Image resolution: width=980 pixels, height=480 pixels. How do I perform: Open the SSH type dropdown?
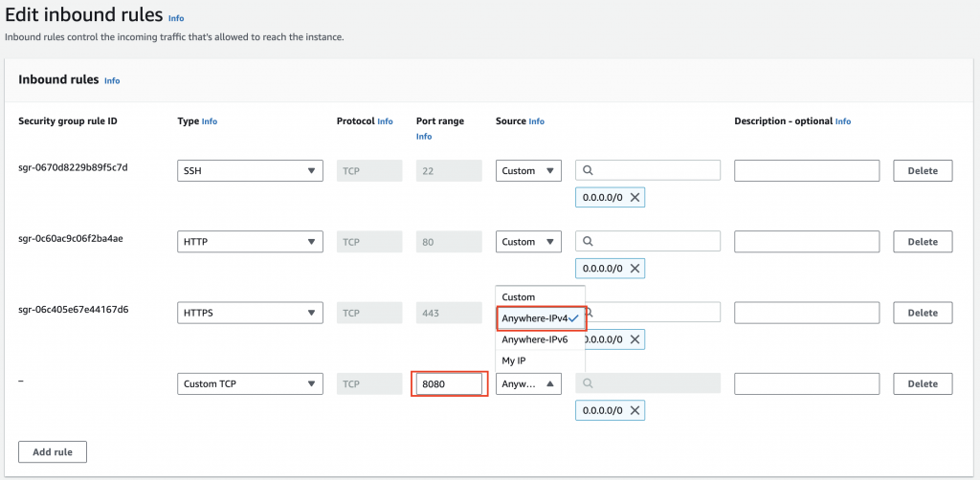pos(250,171)
